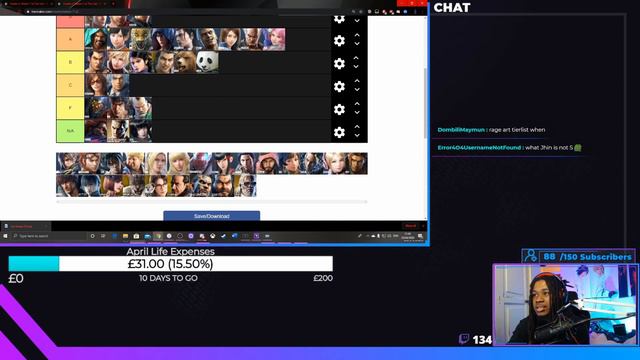Screen dimensions: 640x360
Task: Click the C tier label cell
Action: point(70,85)
